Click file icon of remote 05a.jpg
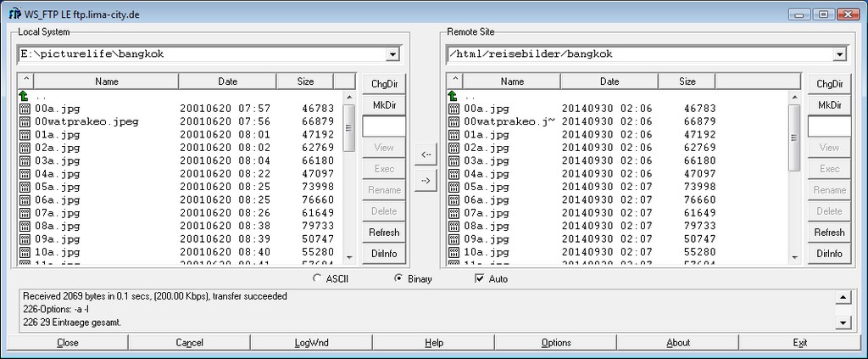Image resolution: width=868 pixels, height=359 pixels. (453, 187)
